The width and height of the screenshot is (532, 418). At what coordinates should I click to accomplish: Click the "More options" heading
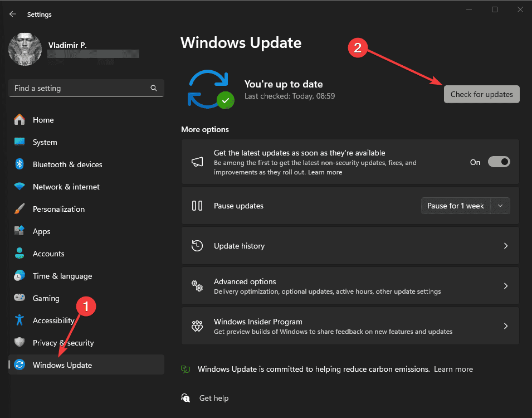pyautogui.click(x=205, y=129)
